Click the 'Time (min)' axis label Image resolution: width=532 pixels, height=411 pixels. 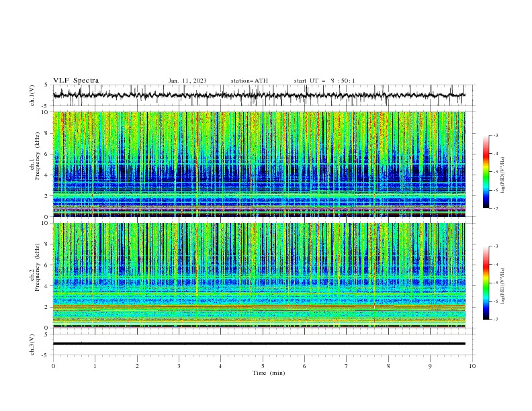[x=269, y=373]
